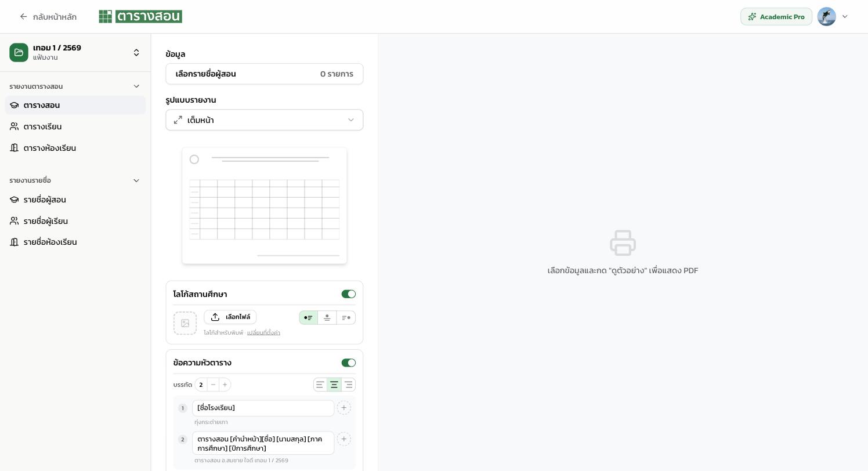Align header text right
Screen dimensions: 868x471
pos(348,385)
